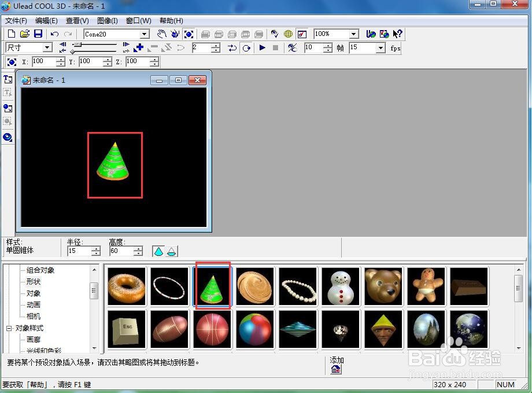Toggle loop mode circular arrow button
Image resolution: width=532 pixels, height=393 pixels.
[246, 48]
